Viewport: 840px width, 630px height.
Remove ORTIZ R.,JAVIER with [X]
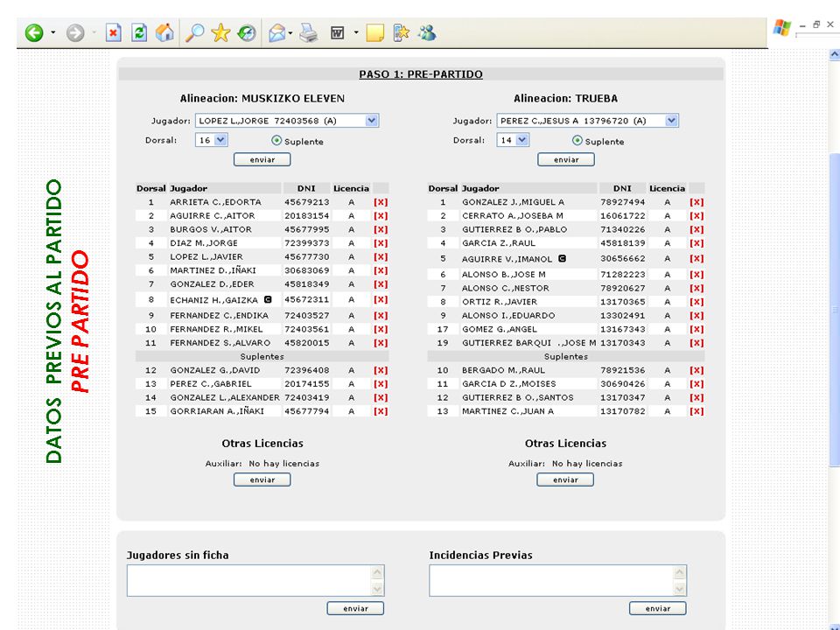[696, 302]
